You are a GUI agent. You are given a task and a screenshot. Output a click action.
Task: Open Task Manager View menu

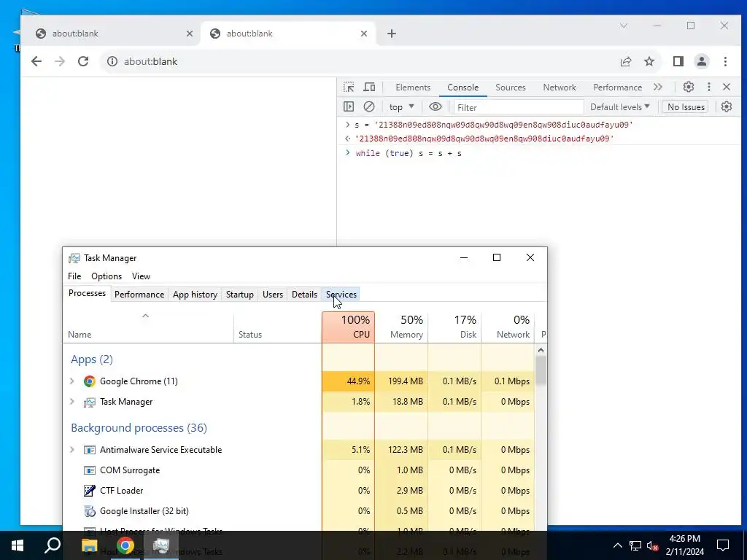click(141, 276)
